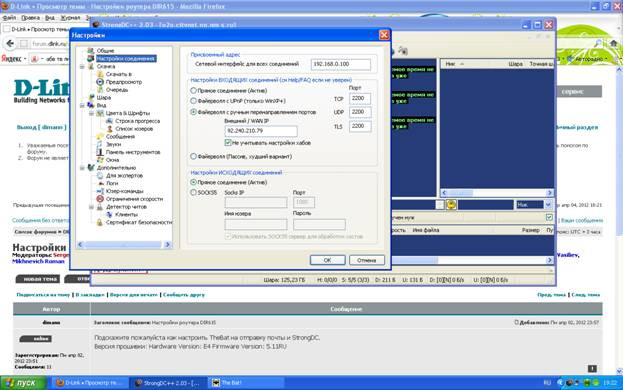This screenshot has width=623, height=390.
Task: Open the dropdown beside Ник in StrongDC
Action: click(548, 205)
